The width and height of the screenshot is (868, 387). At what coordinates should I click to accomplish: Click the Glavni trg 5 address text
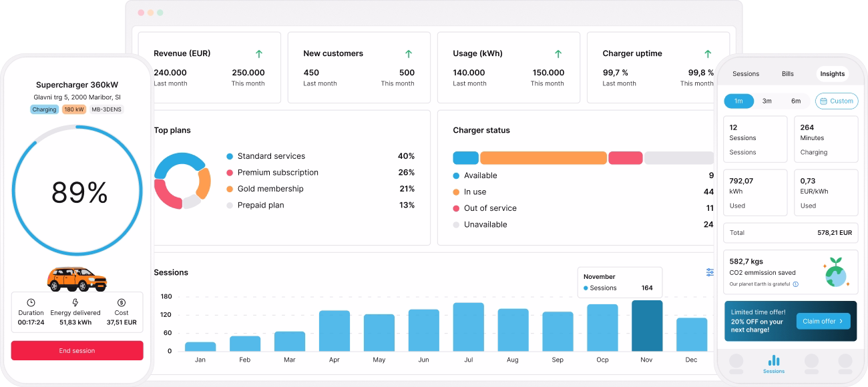click(77, 97)
